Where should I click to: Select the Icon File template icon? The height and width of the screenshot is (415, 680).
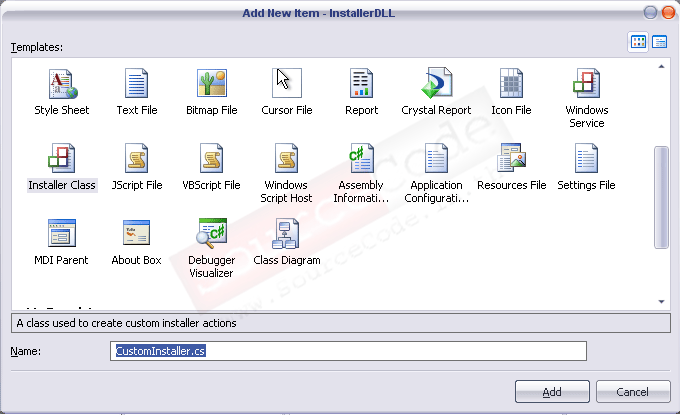tap(511, 83)
